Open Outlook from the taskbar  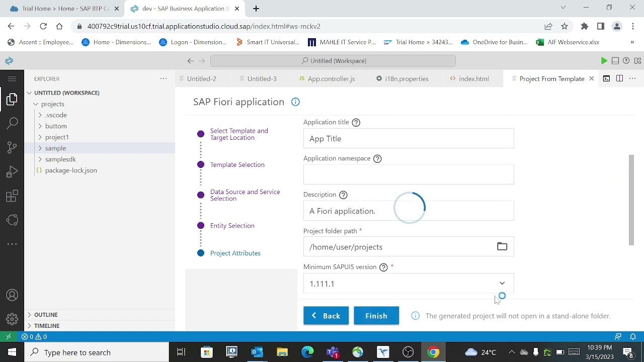coord(257,352)
